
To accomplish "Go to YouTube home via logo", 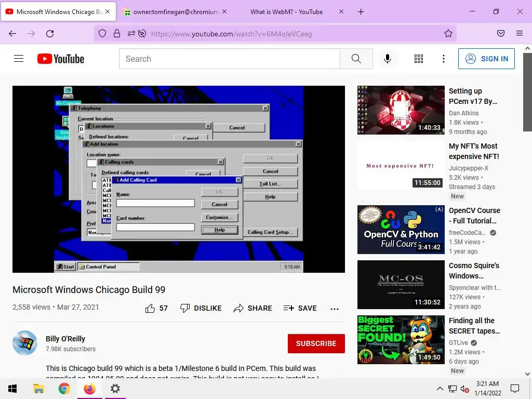I will coord(61,59).
